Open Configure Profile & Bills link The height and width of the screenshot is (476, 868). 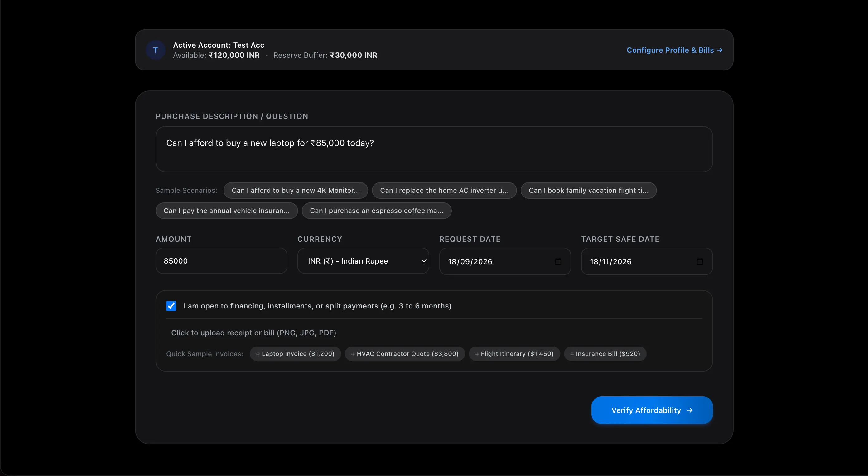(674, 50)
